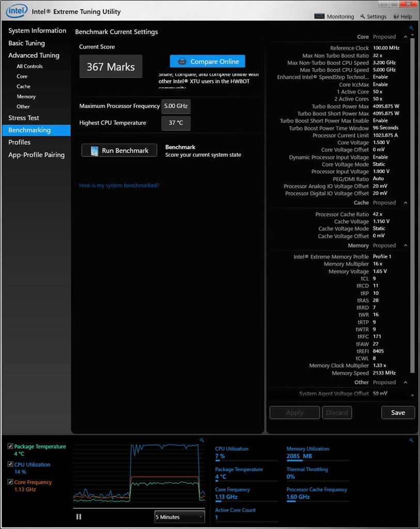420x529 pixels.
Task: Open Advanced Tuning section
Action: click(x=34, y=55)
